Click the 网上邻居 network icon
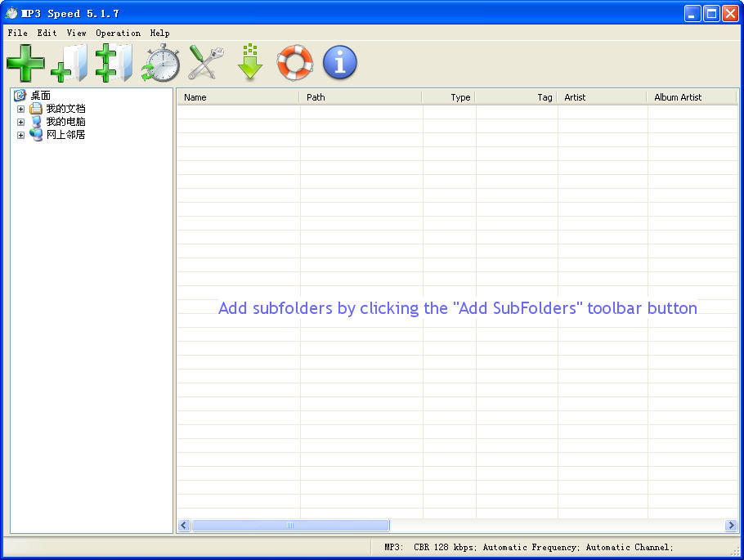This screenshot has height=560, width=744. point(36,135)
